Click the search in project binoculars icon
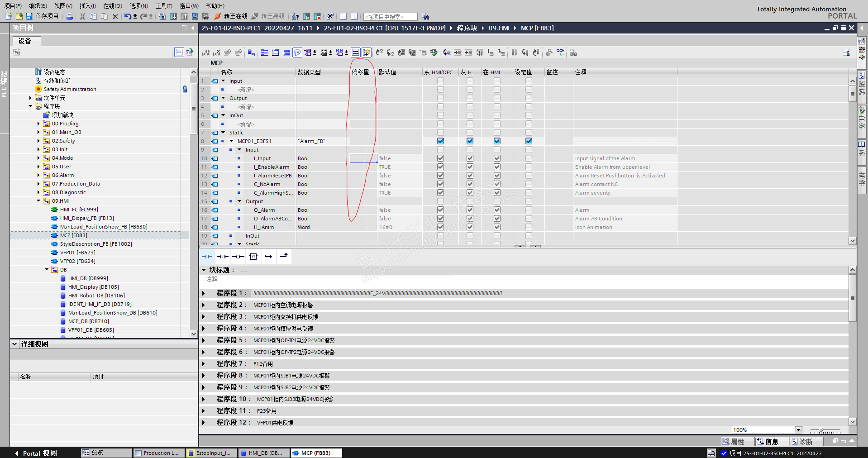868x458 pixels. (x=425, y=17)
